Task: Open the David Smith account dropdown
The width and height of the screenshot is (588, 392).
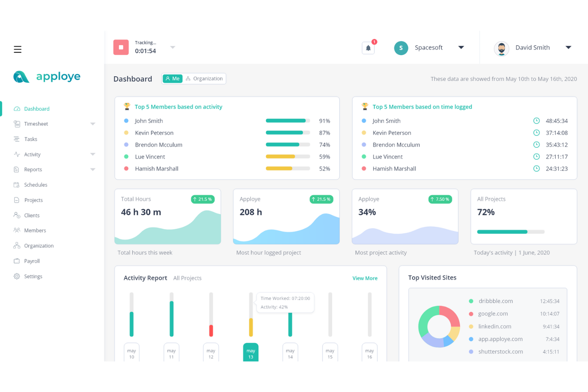Action: point(569,47)
